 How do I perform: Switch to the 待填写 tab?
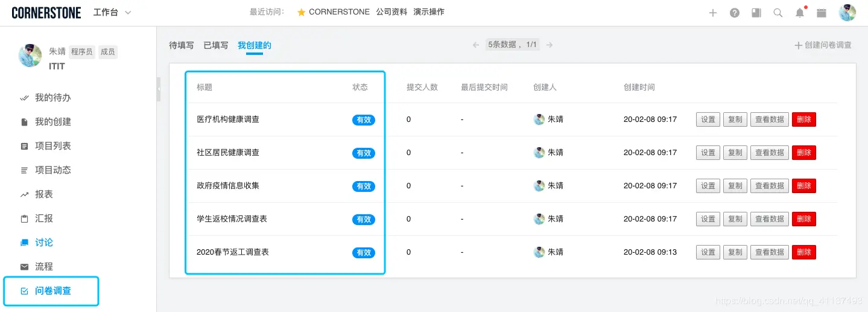click(x=181, y=45)
